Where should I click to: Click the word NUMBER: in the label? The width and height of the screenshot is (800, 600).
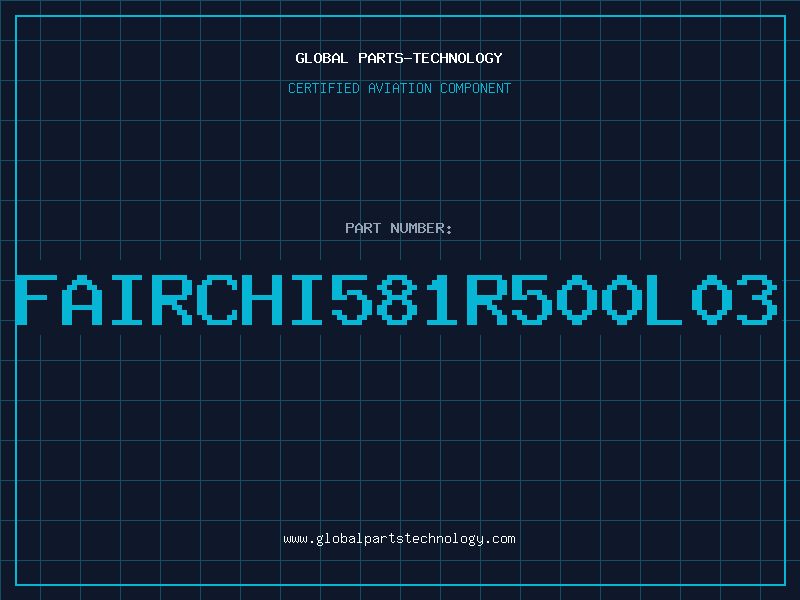[421, 228]
